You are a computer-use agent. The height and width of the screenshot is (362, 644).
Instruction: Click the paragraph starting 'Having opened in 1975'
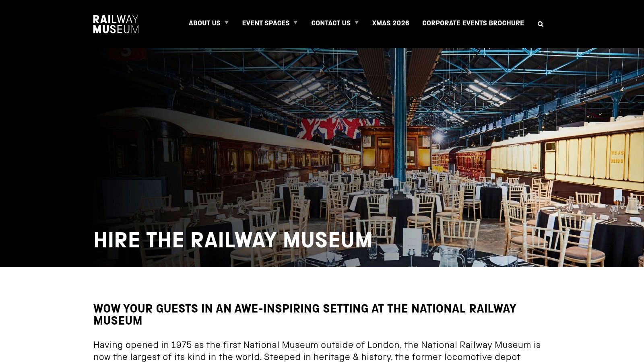317,351
